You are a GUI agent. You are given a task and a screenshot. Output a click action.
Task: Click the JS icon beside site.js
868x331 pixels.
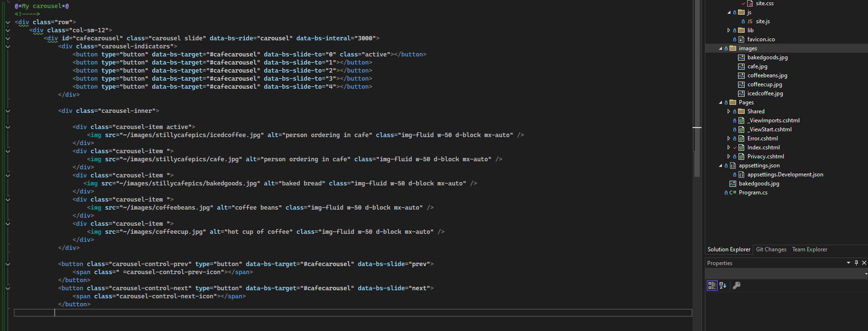coord(750,21)
